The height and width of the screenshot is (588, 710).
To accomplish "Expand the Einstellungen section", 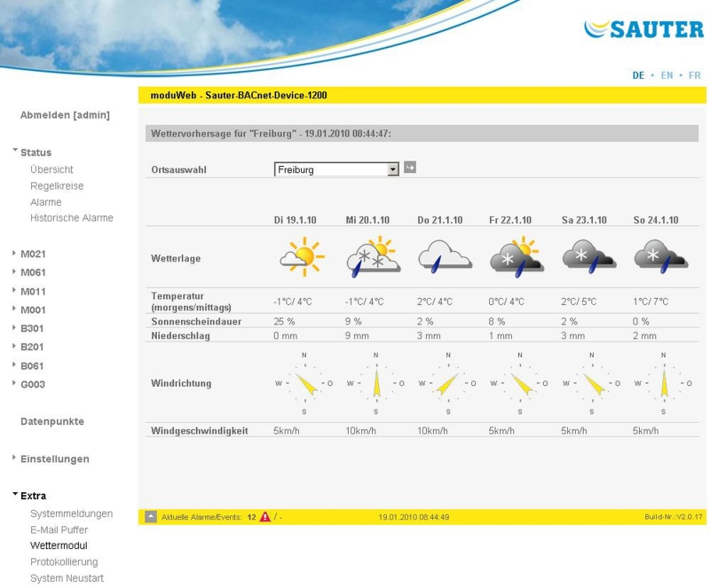I will [x=14, y=458].
